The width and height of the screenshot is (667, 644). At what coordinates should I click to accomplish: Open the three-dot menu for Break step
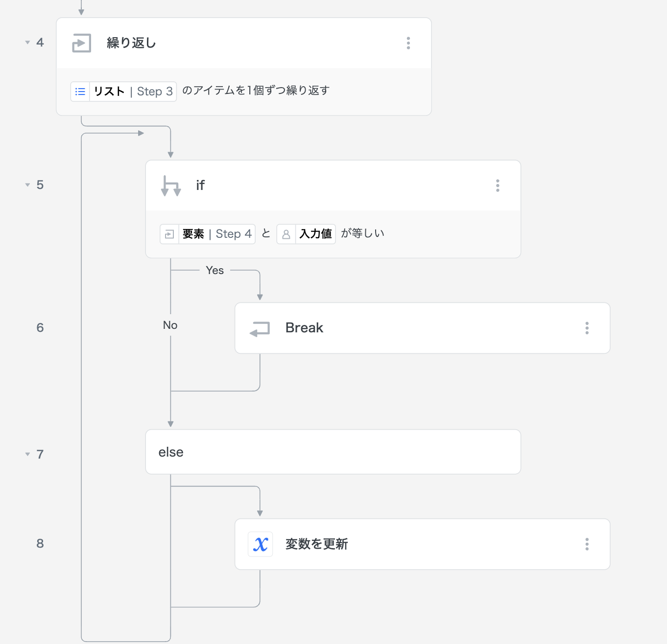coord(587,328)
